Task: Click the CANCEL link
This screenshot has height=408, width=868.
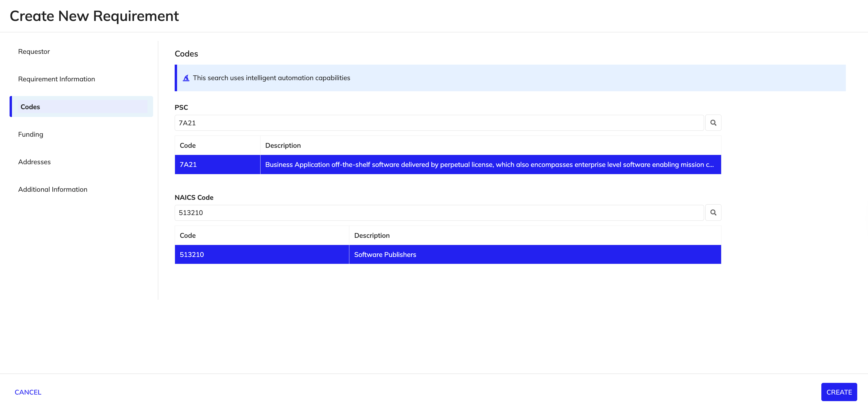Action: click(28, 392)
